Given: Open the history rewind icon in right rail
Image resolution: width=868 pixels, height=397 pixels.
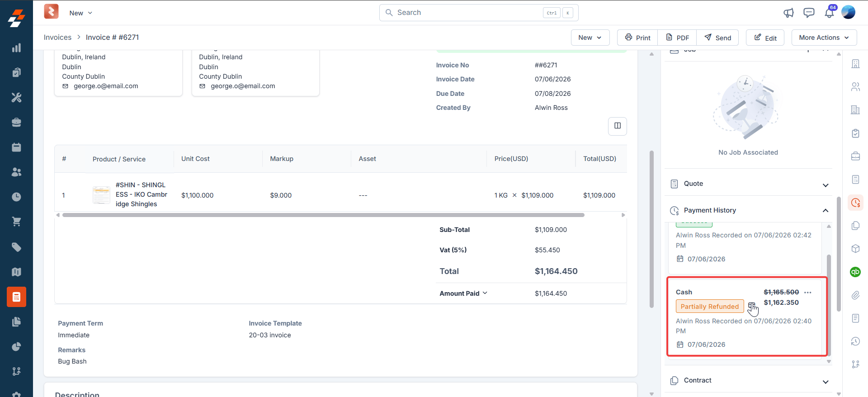Looking at the screenshot, I should (855, 341).
